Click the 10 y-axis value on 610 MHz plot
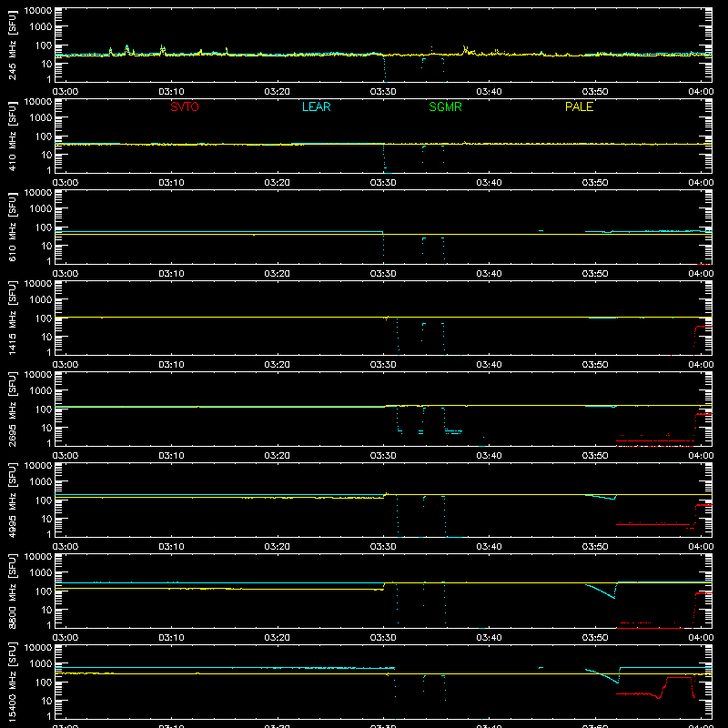The width and height of the screenshot is (728, 728). (x=46, y=246)
